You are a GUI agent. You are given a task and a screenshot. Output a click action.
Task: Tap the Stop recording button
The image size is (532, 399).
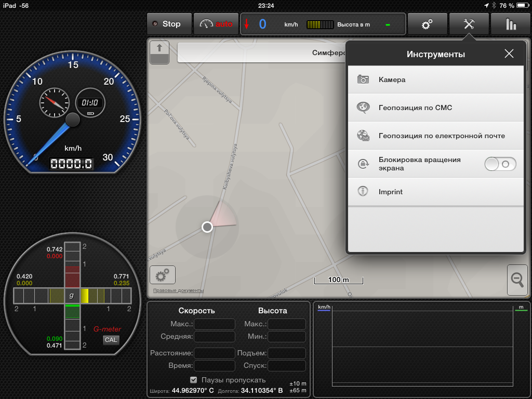tap(169, 24)
